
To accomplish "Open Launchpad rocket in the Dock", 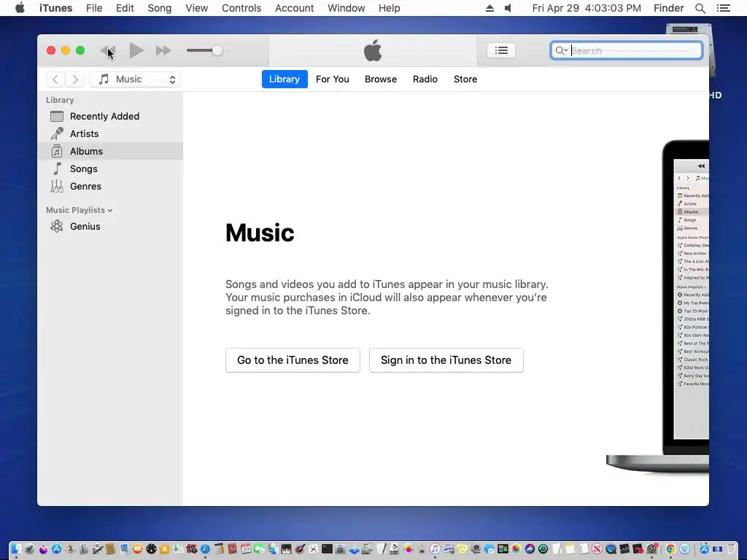I will coord(29,549).
